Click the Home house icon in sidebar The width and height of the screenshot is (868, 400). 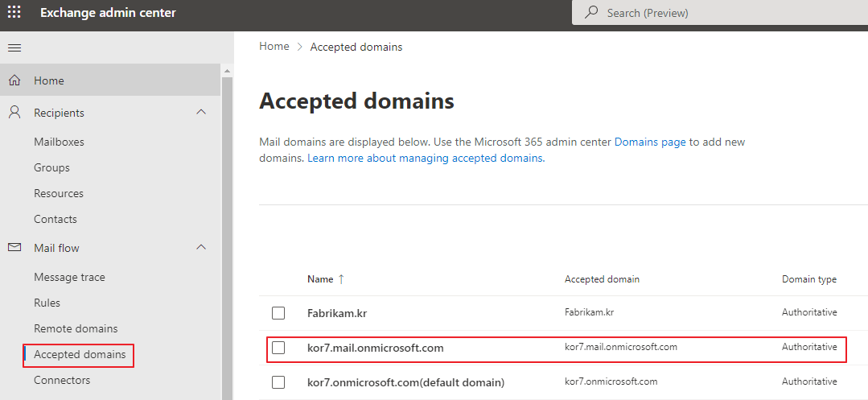click(x=14, y=80)
